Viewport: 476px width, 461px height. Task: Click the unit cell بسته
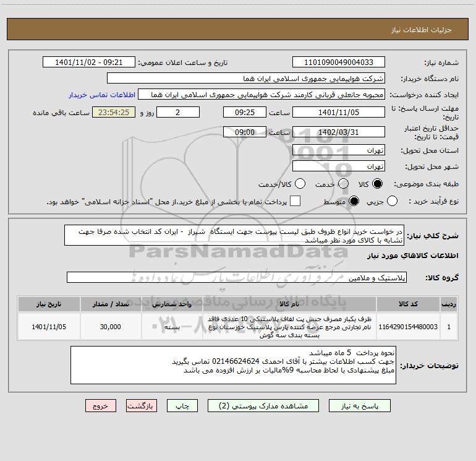(172, 327)
